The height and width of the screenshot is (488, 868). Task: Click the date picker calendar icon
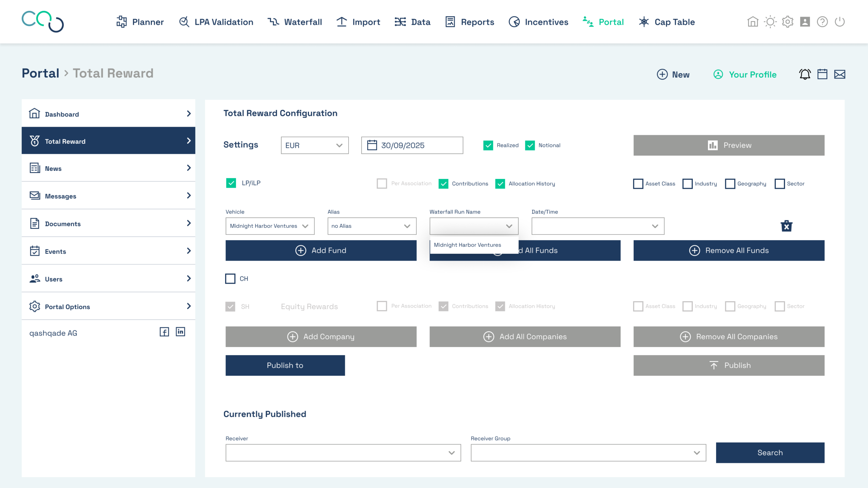(x=372, y=145)
